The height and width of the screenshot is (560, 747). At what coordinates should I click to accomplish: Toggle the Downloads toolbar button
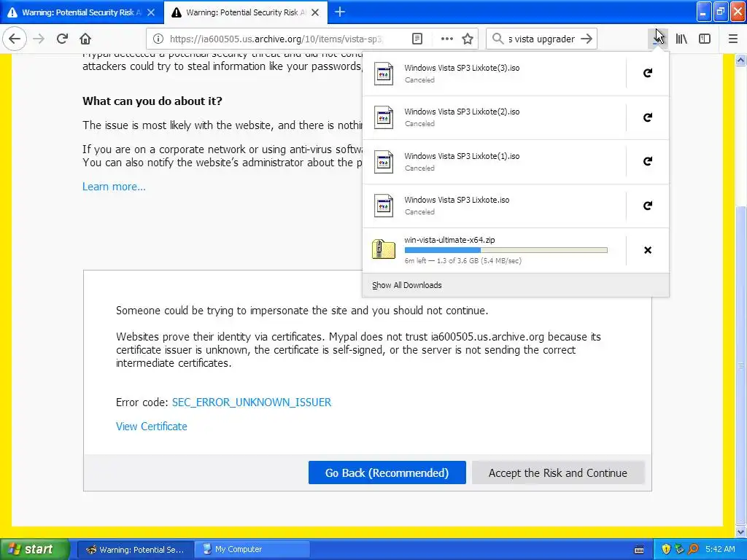pyautogui.click(x=658, y=39)
